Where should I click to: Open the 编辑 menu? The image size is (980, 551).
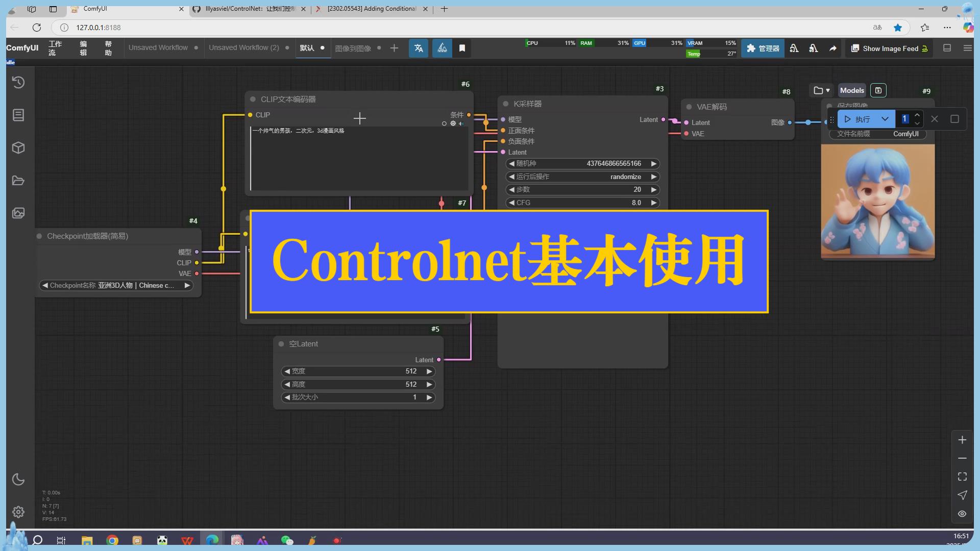pyautogui.click(x=83, y=48)
